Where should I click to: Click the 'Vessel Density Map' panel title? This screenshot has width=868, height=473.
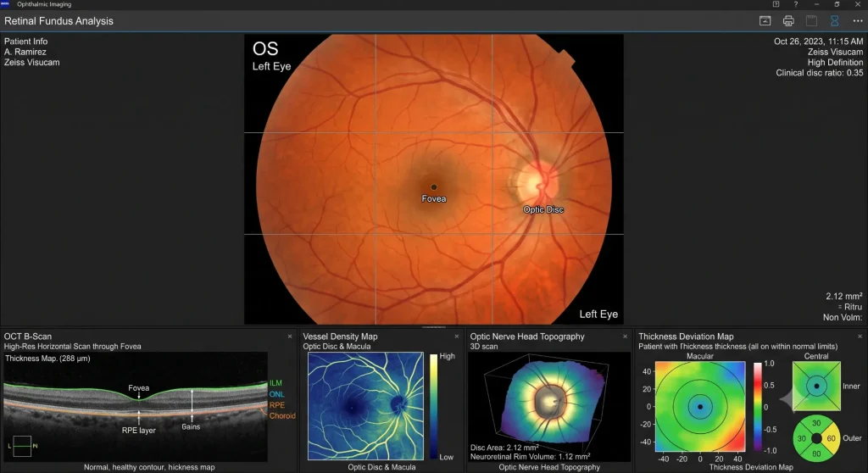(340, 337)
